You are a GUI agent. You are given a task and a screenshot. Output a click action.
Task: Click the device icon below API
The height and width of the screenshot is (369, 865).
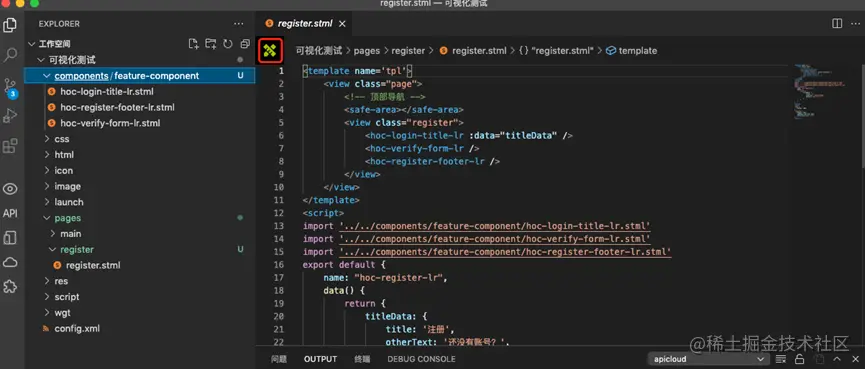[10, 238]
